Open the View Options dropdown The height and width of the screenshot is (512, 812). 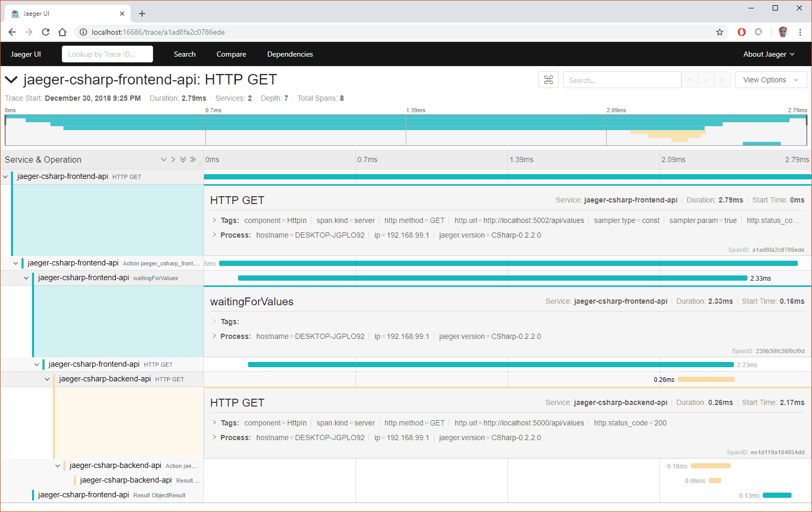click(x=771, y=80)
